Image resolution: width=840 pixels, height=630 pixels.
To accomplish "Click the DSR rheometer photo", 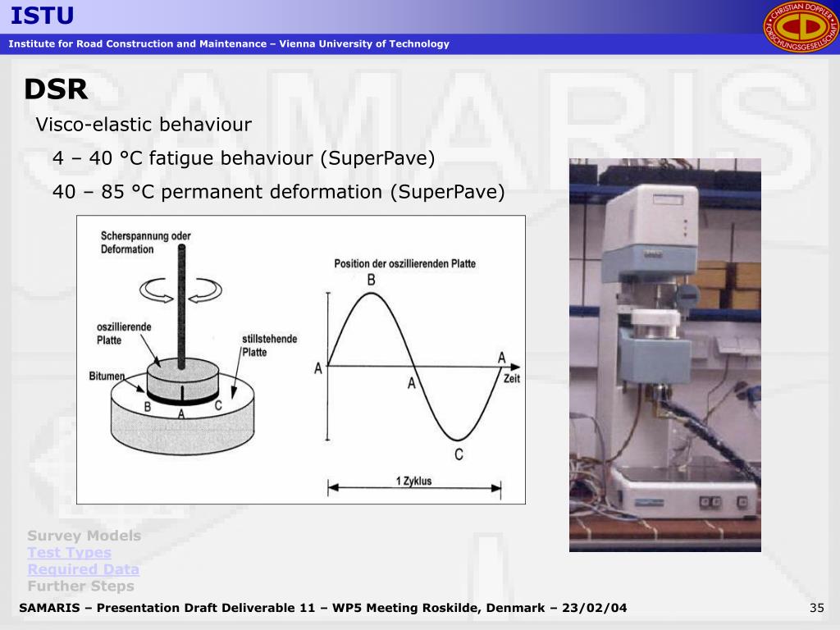I will pos(664,354).
